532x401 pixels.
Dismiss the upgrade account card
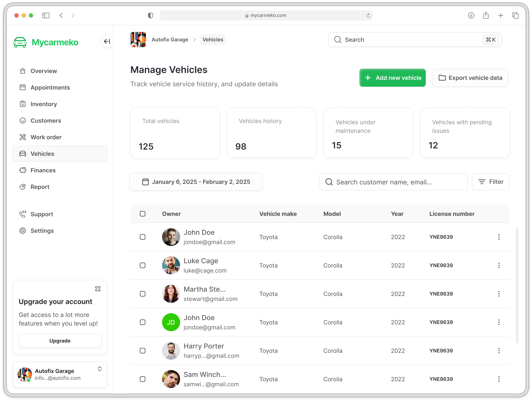pyautogui.click(x=98, y=289)
